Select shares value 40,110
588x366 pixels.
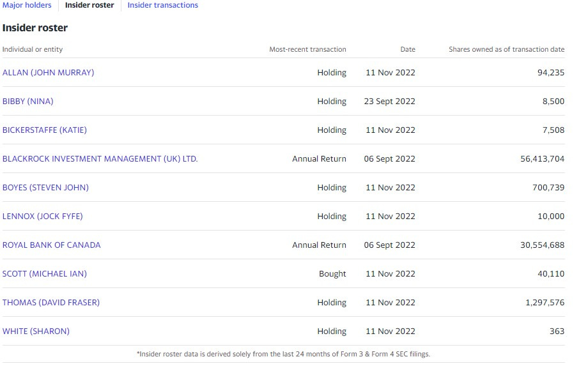(x=551, y=274)
